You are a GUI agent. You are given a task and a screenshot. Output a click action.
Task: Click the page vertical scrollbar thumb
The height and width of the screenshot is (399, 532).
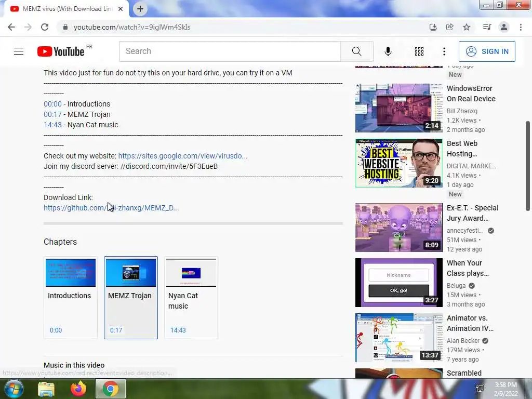coord(528,166)
